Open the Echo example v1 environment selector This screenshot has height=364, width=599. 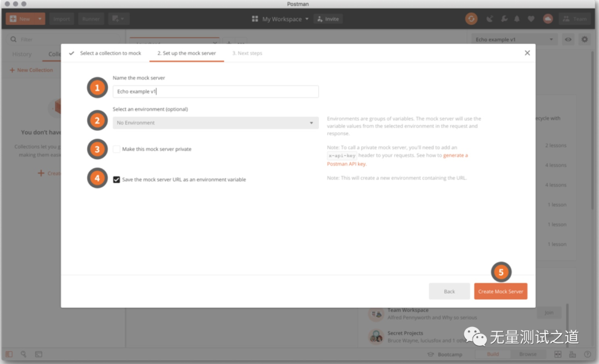[514, 39]
